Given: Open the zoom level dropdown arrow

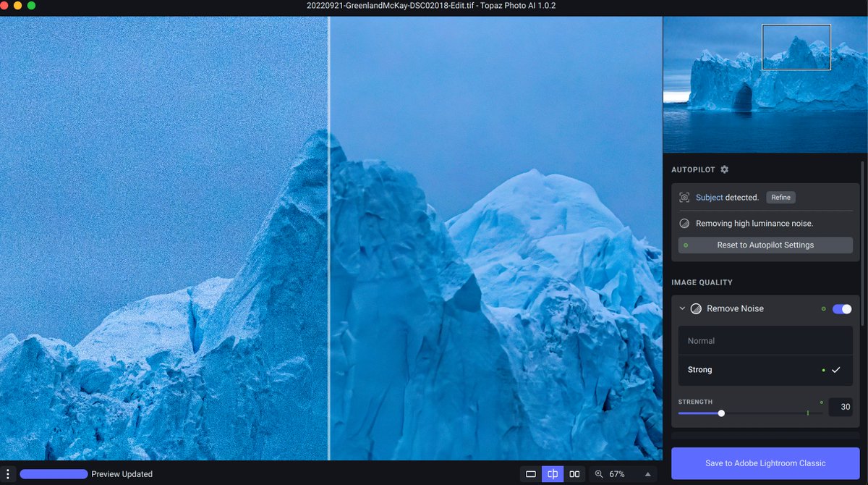Looking at the screenshot, I should tap(647, 474).
